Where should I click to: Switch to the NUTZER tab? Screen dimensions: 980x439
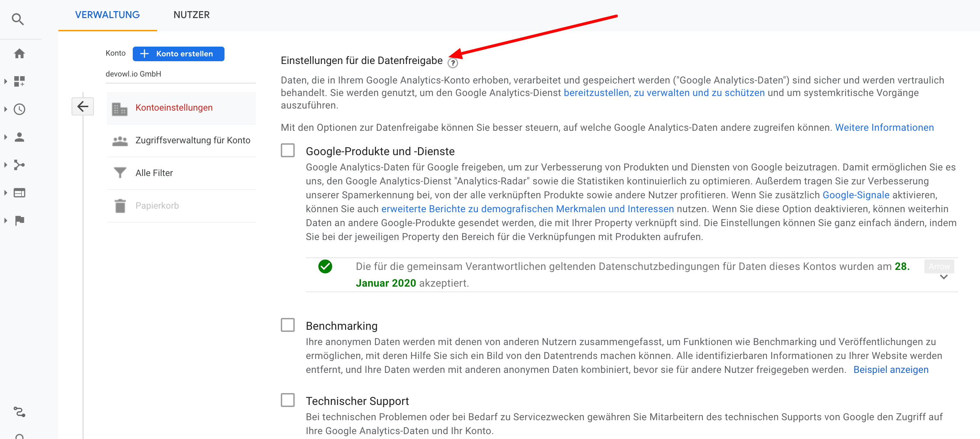(x=191, y=15)
